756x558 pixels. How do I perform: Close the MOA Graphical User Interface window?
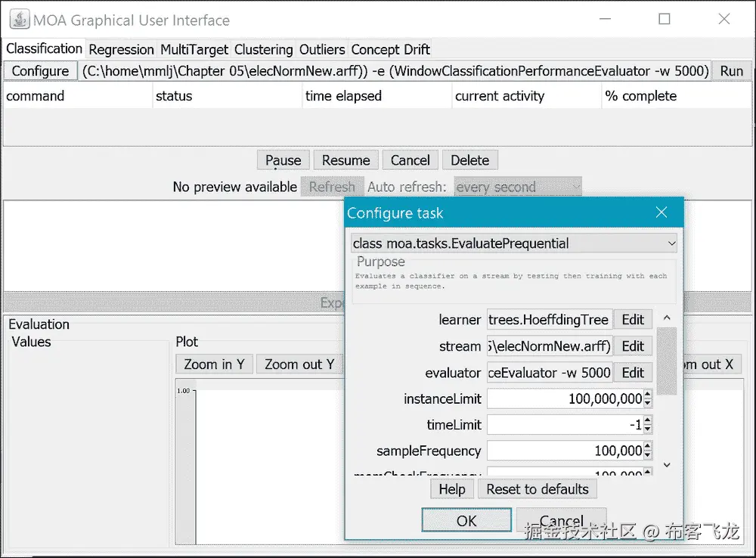coord(723,19)
